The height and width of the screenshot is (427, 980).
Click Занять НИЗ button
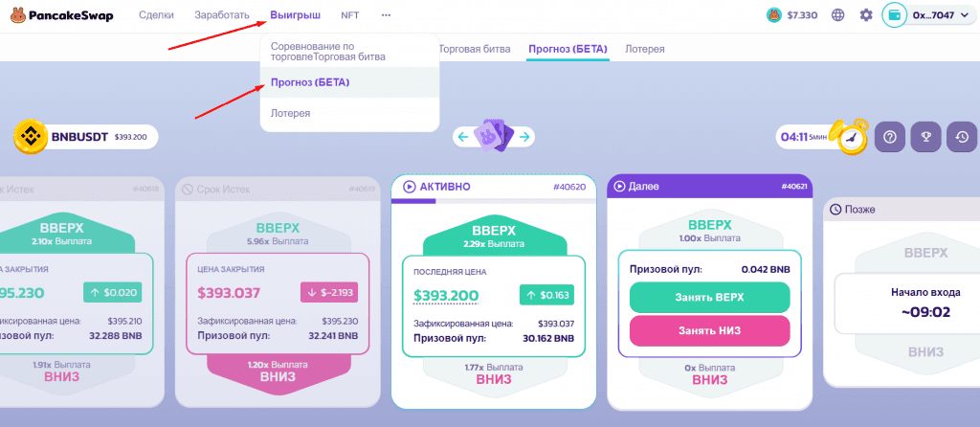pos(709,330)
